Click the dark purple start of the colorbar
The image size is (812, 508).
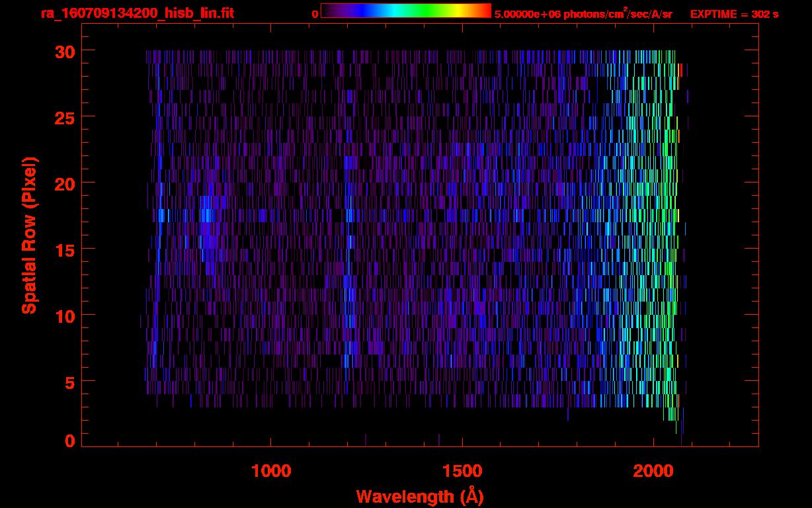(x=327, y=11)
